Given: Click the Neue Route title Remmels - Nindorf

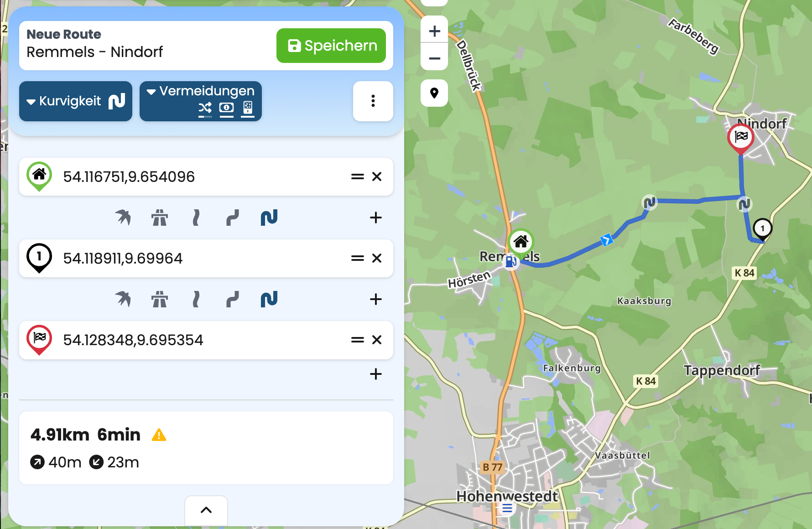Looking at the screenshot, I should (95, 52).
